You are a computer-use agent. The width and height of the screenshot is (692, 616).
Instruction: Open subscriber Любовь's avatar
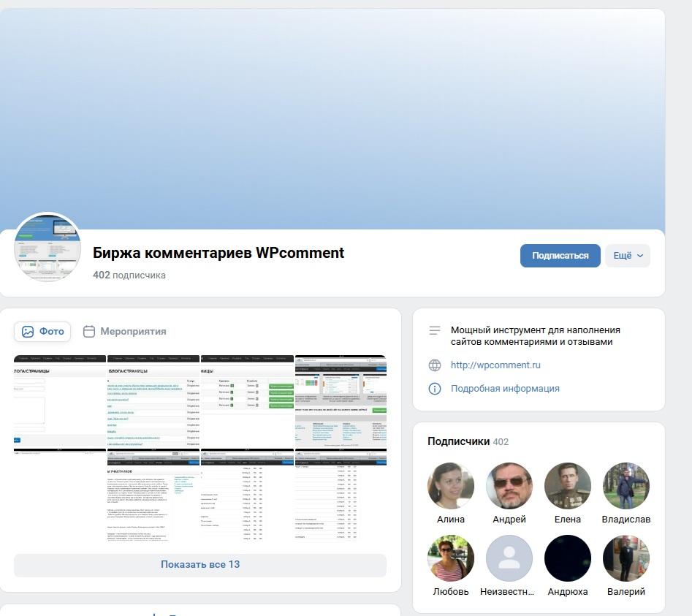click(x=451, y=558)
